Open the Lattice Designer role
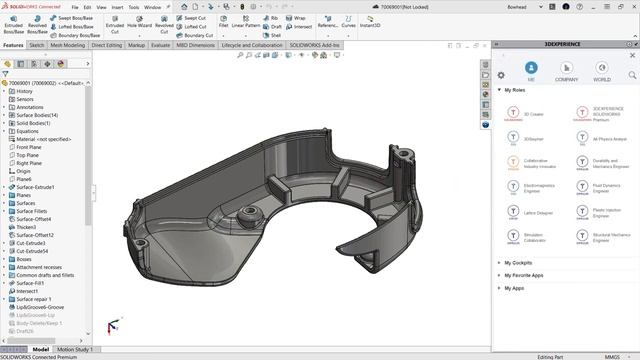Image resolution: width=640 pixels, height=360 pixels. pyautogui.click(x=530, y=213)
